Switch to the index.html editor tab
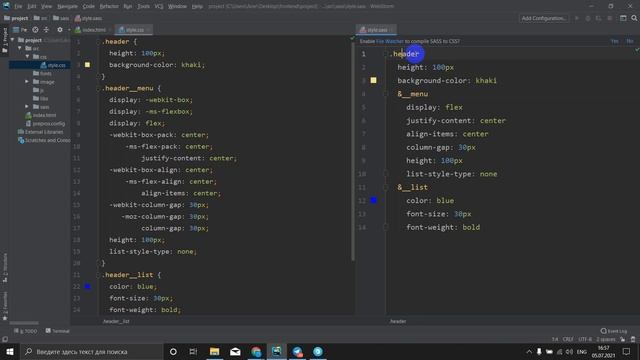The width and height of the screenshot is (640, 360). point(93,30)
